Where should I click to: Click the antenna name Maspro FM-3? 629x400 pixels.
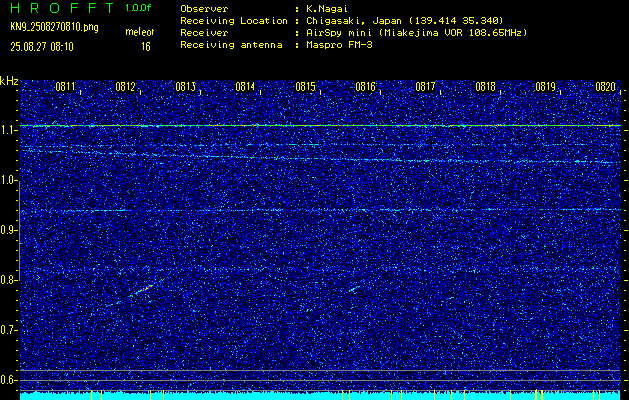coord(339,45)
